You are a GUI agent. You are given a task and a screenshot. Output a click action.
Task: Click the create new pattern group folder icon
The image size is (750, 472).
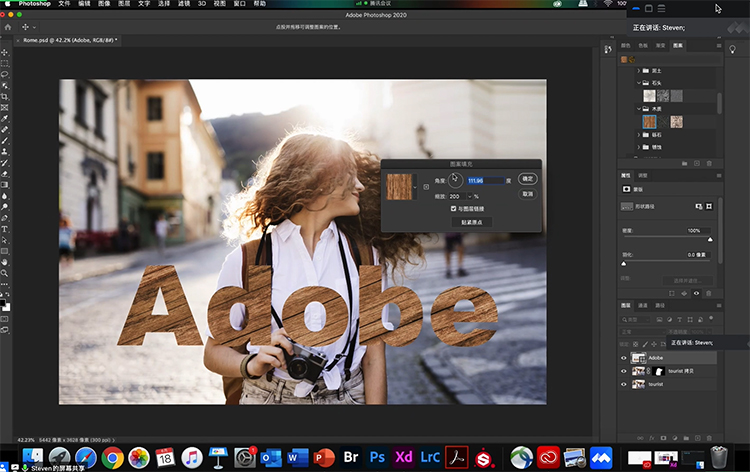[x=685, y=162]
